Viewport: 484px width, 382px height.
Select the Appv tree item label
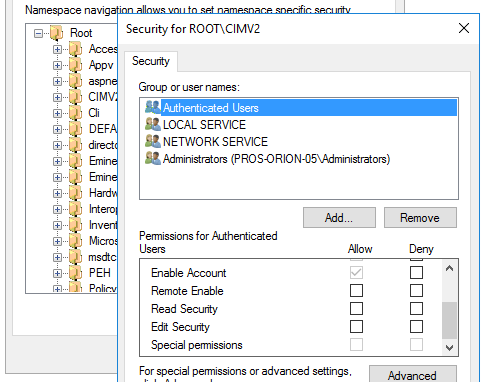click(x=101, y=65)
